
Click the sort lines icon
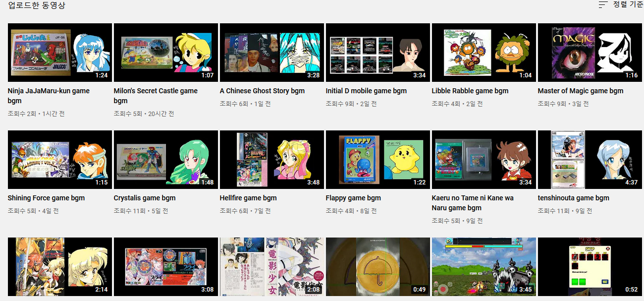603,5
